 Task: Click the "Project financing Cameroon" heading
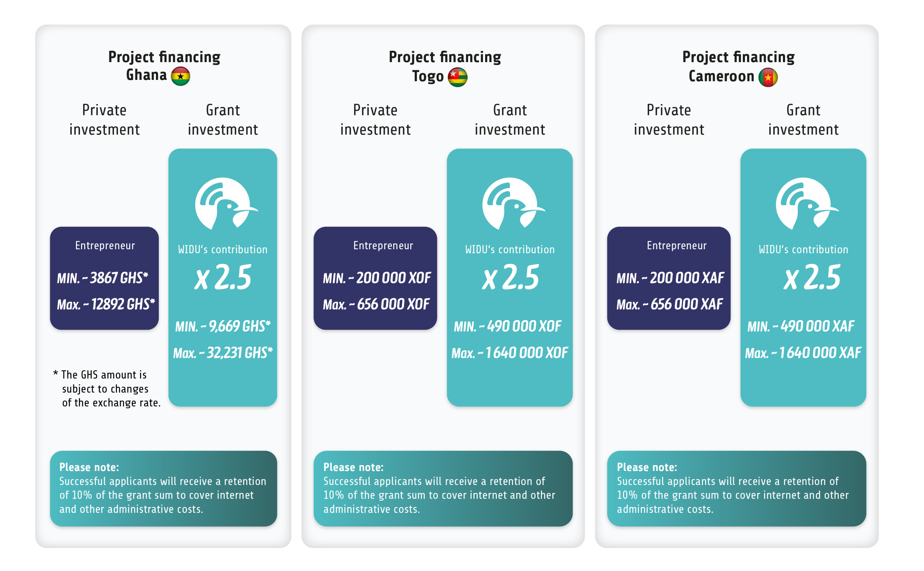click(x=738, y=66)
